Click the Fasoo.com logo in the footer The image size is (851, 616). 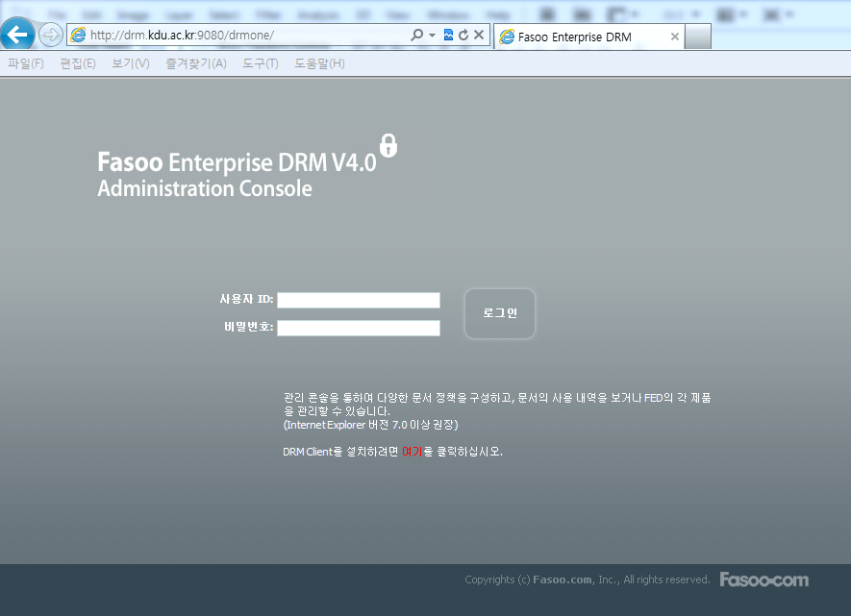[x=764, y=579]
